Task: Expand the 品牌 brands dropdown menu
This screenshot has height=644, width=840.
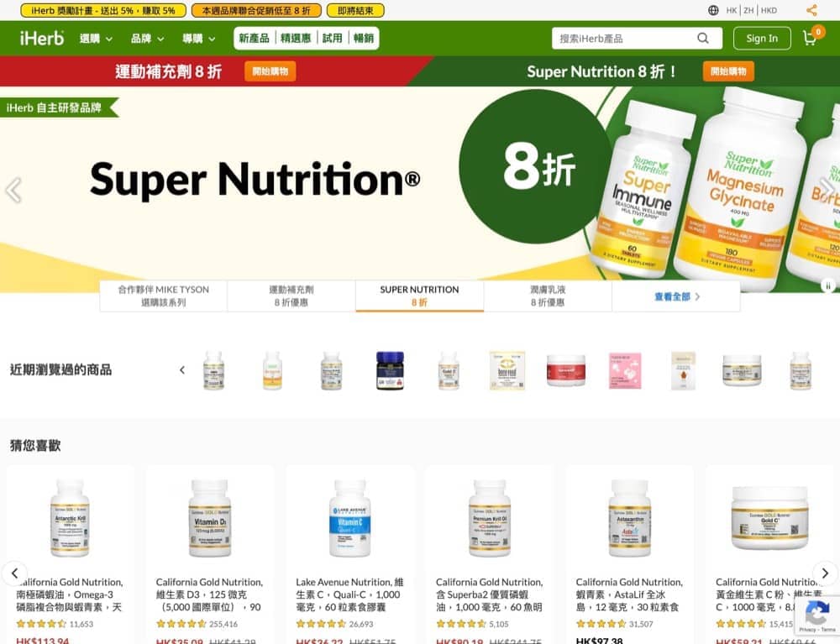Action: click(147, 39)
